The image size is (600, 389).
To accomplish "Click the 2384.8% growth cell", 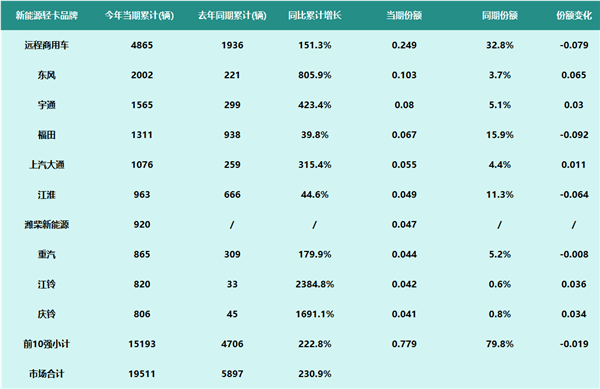I will coord(315,284).
